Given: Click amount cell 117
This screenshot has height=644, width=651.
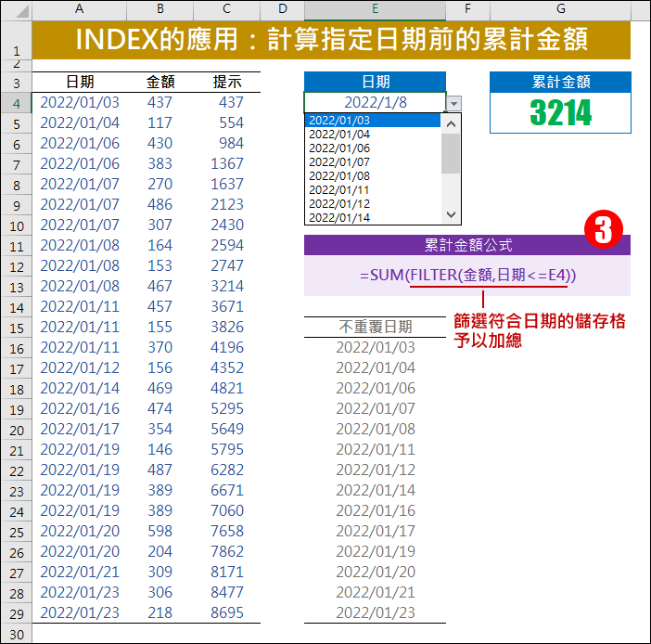Looking at the screenshot, I should [160, 122].
